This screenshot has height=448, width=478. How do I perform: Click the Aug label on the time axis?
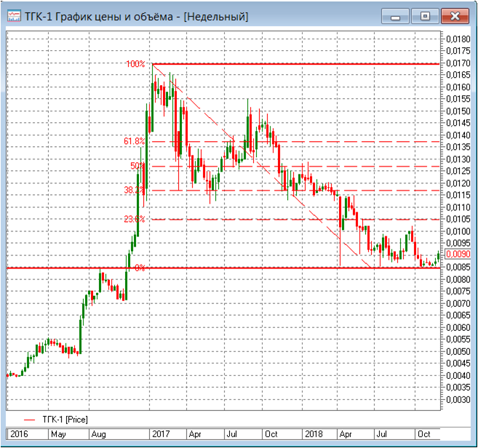point(99,434)
